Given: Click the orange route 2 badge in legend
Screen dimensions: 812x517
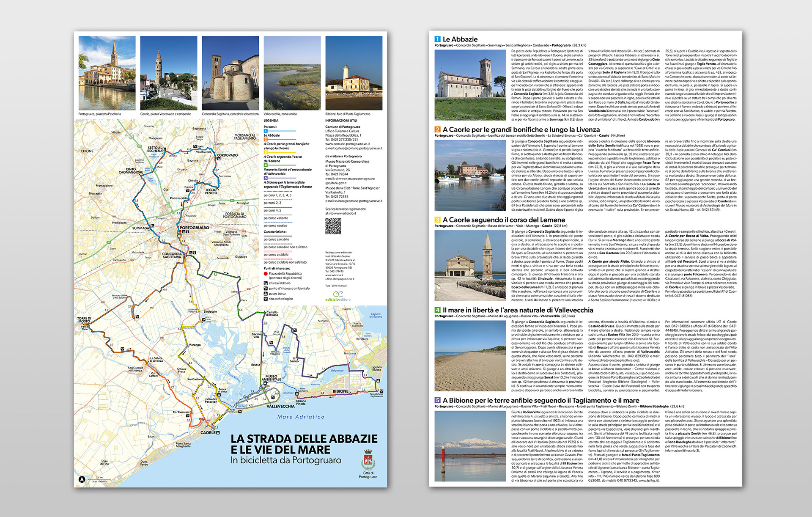Looking at the screenshot, I should (x=266, y=140).
